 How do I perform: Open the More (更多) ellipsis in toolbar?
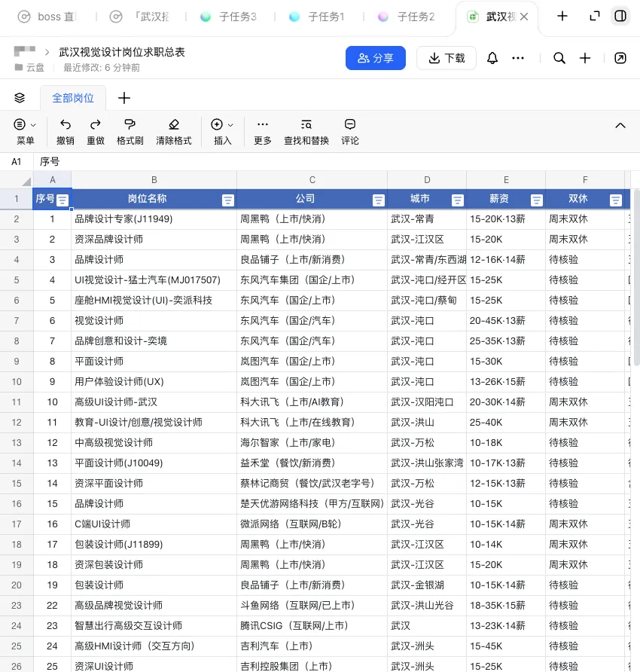[263, 124]
